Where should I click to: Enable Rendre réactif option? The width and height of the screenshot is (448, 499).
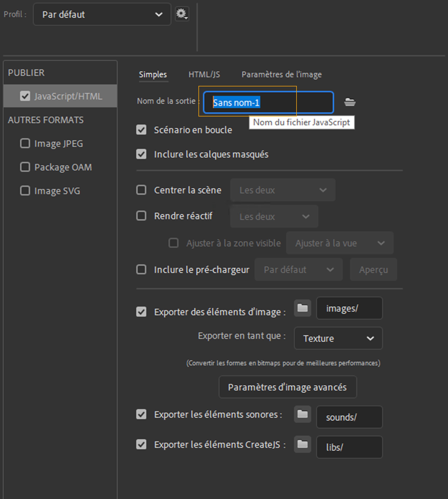click(x=141, y=216)
